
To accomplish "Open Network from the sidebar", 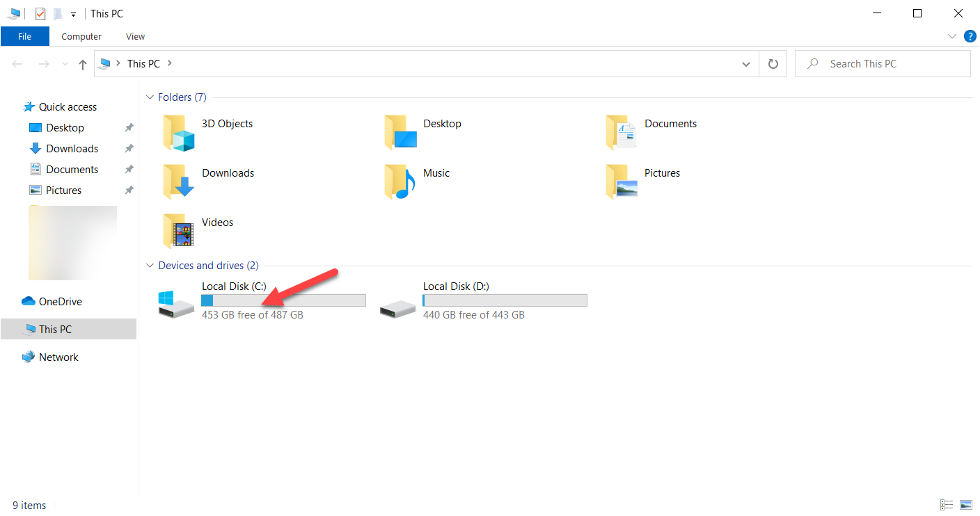I will click(x=58, y=357).
